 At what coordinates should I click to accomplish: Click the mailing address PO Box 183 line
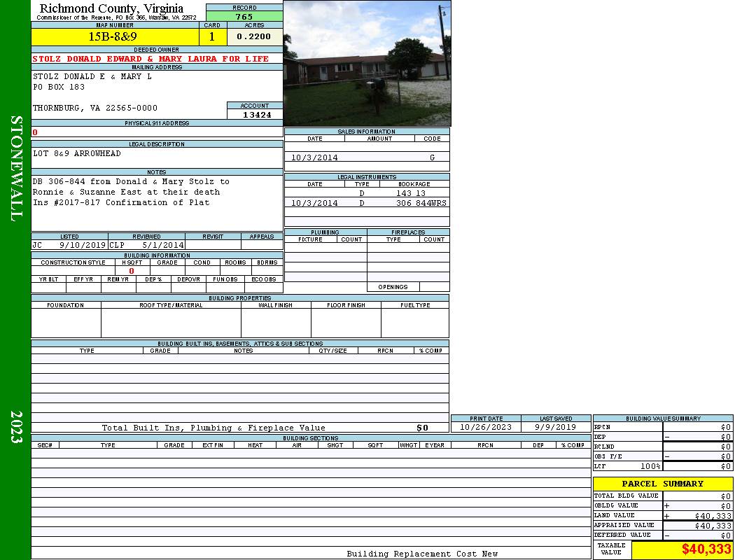(x=59, y=87)
